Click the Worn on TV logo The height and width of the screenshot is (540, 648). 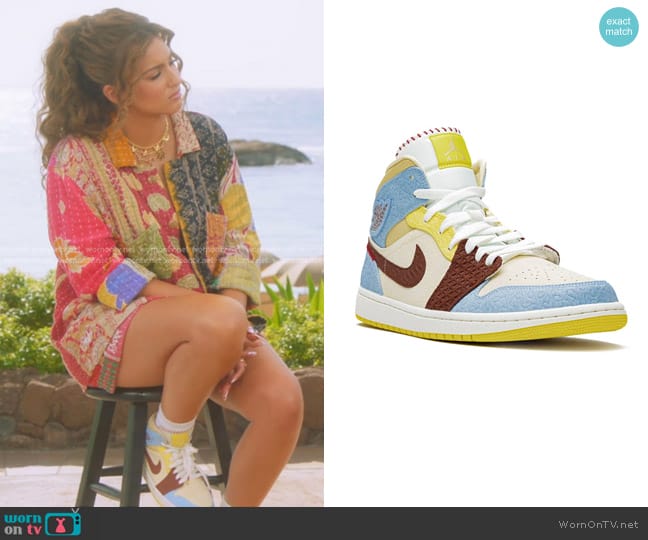[43, 523]
